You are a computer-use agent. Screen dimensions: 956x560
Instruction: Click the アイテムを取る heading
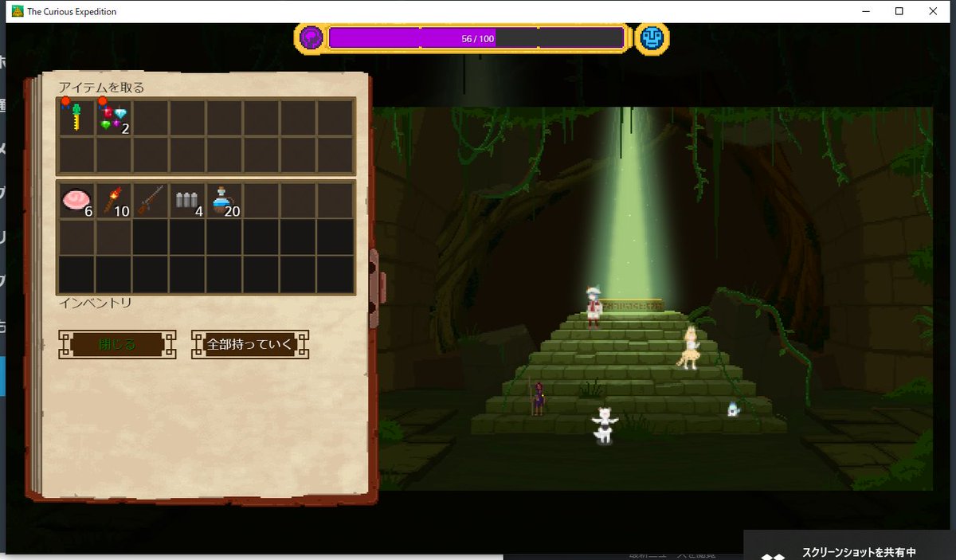[x=101, y=88]
